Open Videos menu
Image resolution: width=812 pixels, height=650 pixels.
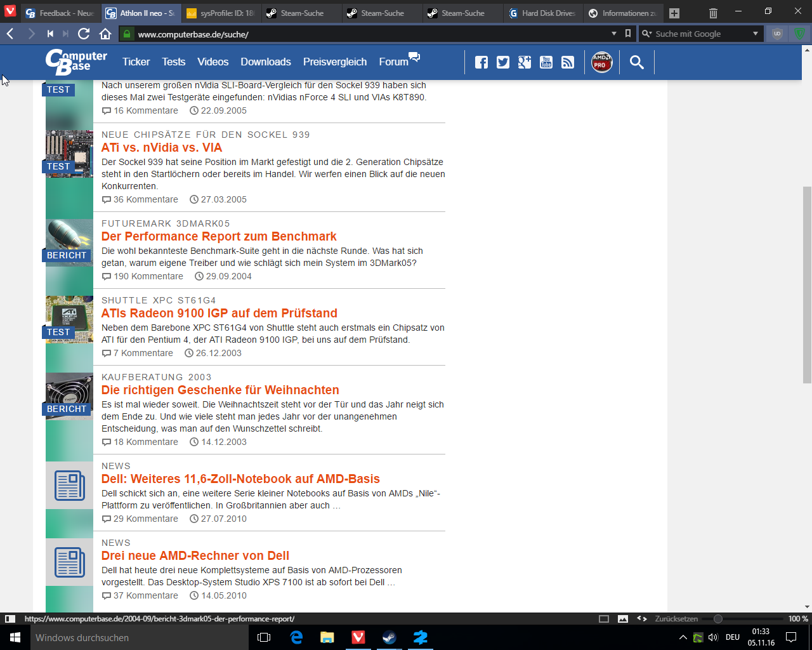click(x=213, y=62)
